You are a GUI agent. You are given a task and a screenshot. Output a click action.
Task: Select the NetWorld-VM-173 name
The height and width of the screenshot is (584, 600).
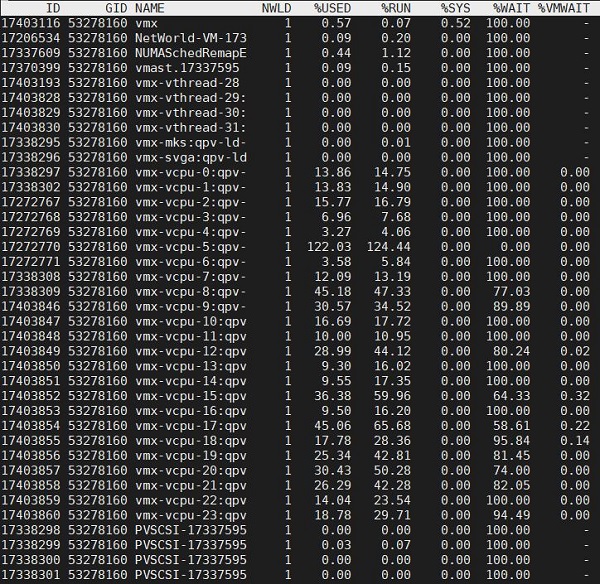(x=191, y=38)
